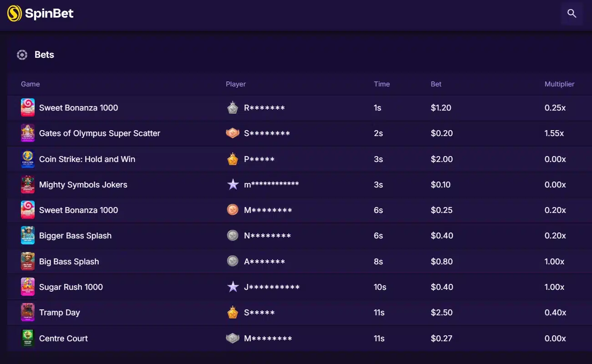Image resolution: width=592 pixels, height=364 pixels.
Task: Click the Tramp Day game icon
Action: [28, 313]
